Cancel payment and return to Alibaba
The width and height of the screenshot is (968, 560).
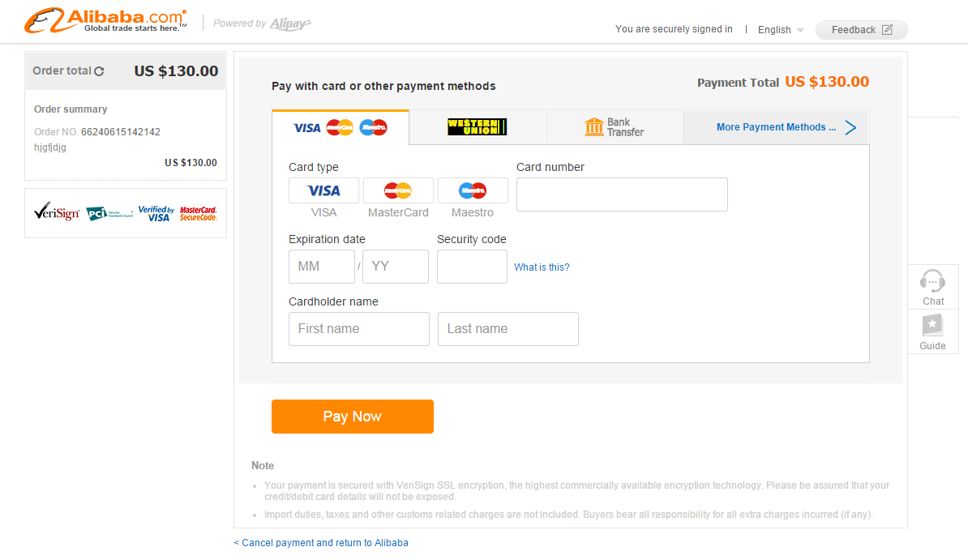(x=321, y=543)
